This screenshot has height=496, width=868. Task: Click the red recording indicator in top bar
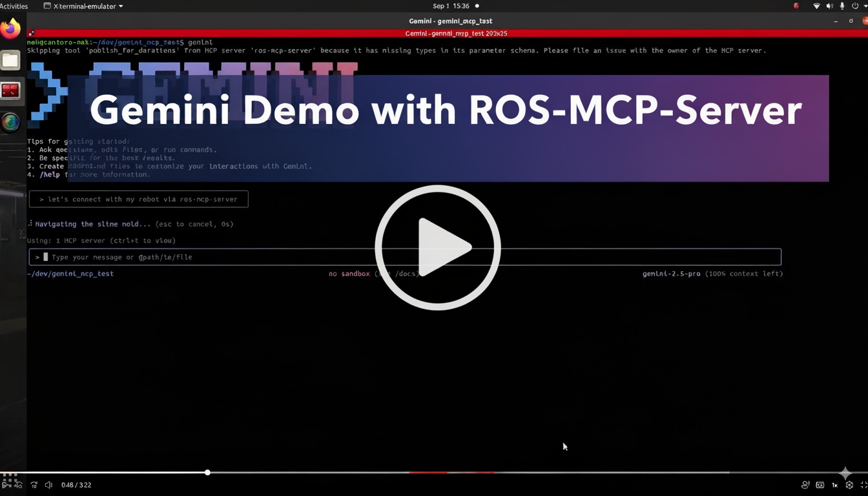[x=796, y=6]
